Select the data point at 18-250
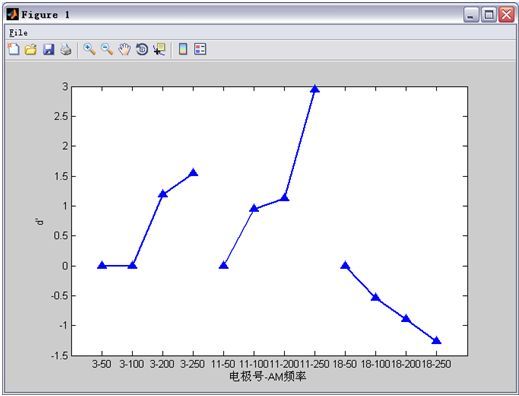519x396 pixels. tap(436, 340)
